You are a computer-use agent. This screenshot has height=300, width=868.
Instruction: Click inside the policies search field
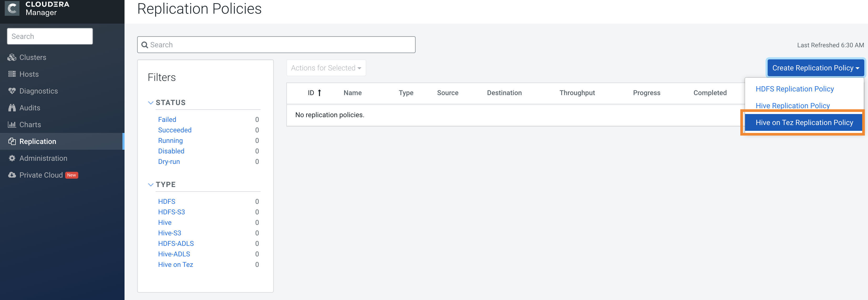coord(276,44)
